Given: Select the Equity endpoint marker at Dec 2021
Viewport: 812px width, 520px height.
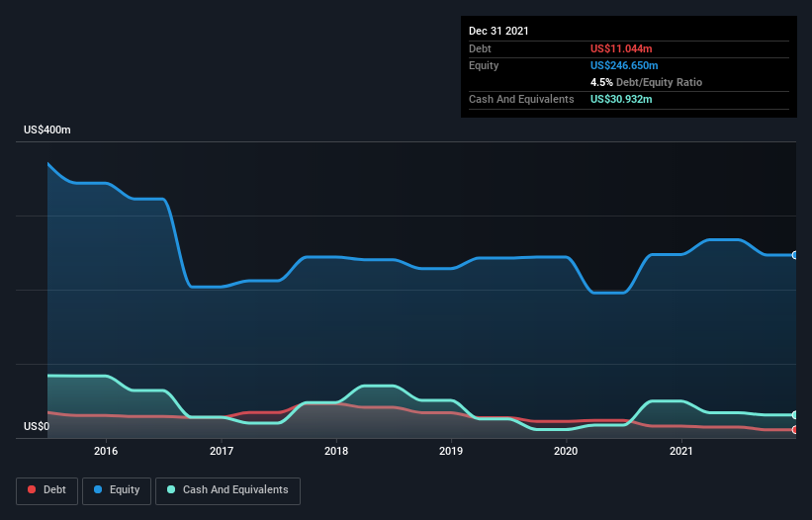Looking at the screenshot, I should point(795,255).
